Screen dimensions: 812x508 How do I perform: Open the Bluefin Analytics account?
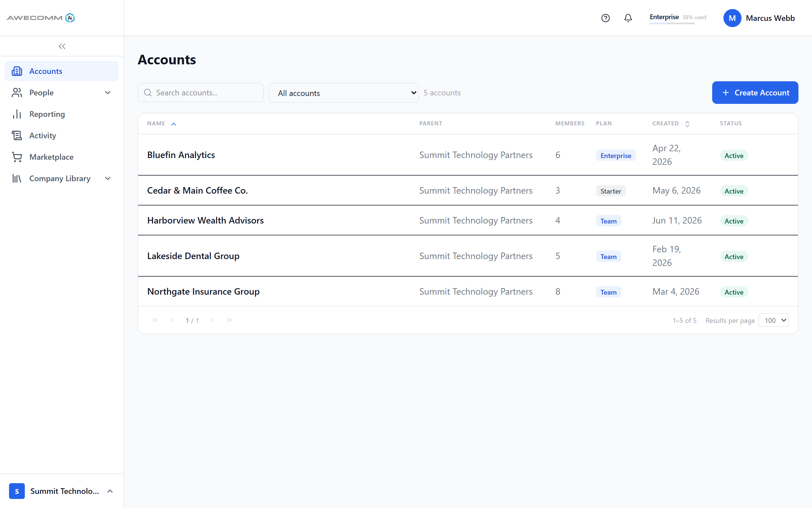[x=181, y=155]
